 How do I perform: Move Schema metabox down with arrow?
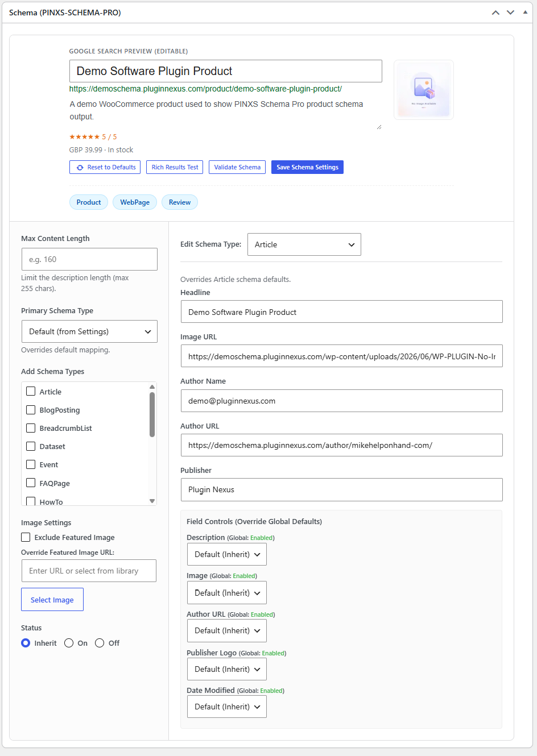pos(510,13)
